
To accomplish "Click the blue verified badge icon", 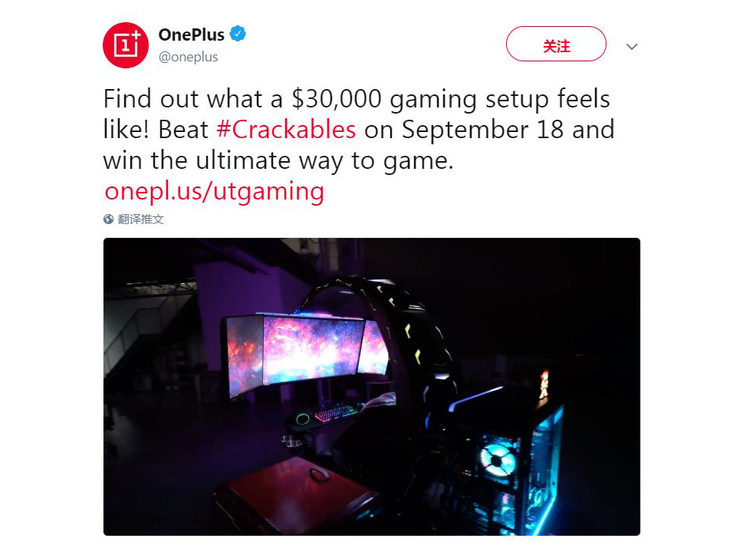I will pyautogui.click(x=238, y=34).
